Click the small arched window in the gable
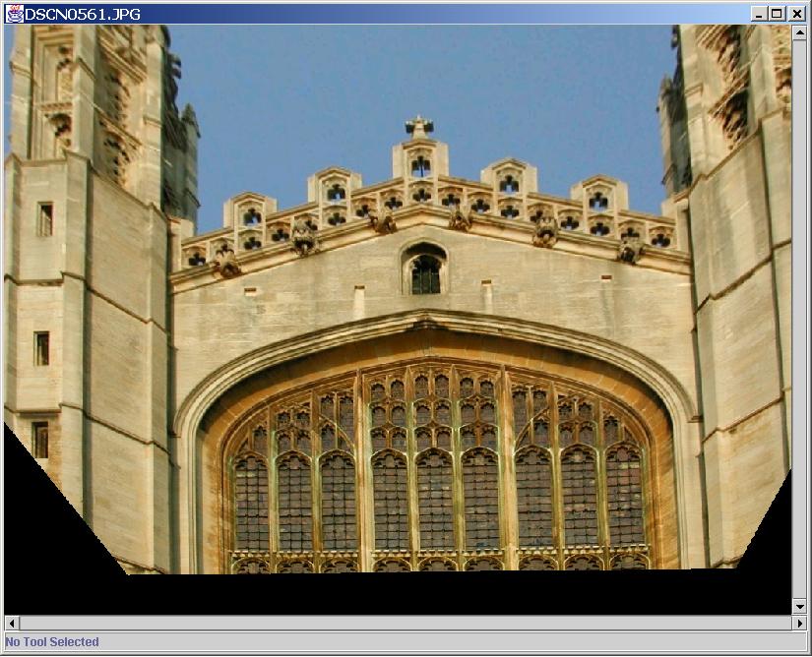 pyautogui.click(x=424, y=271)
